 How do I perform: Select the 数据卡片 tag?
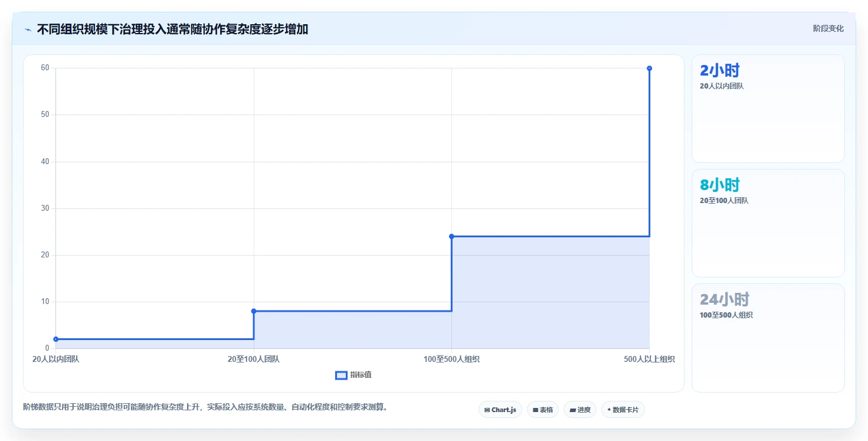coord(623,410)
